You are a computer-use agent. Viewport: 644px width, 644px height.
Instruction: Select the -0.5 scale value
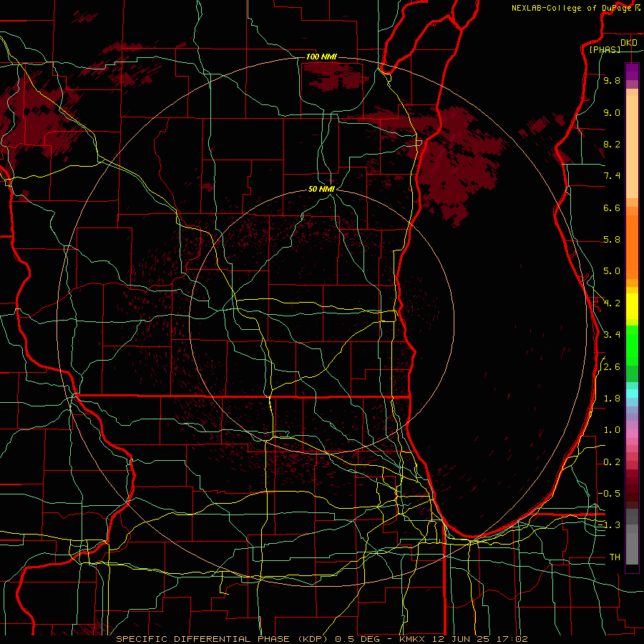pos(609,493)
